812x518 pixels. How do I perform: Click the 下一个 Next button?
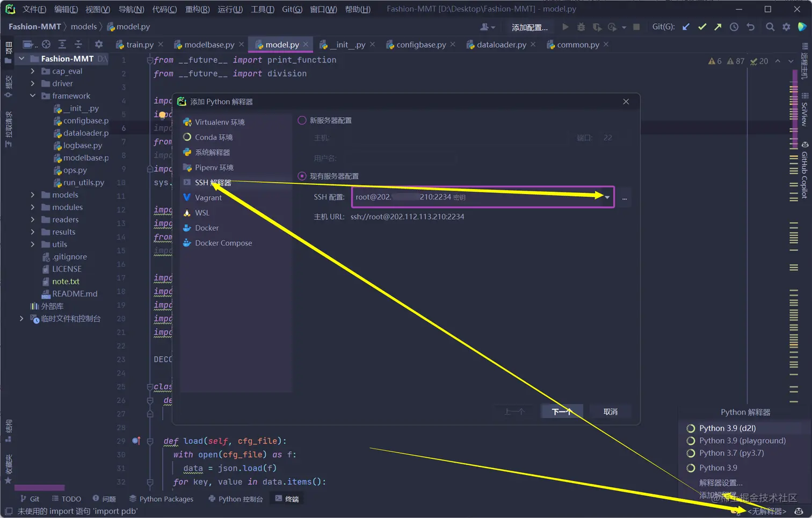point(562,412)
